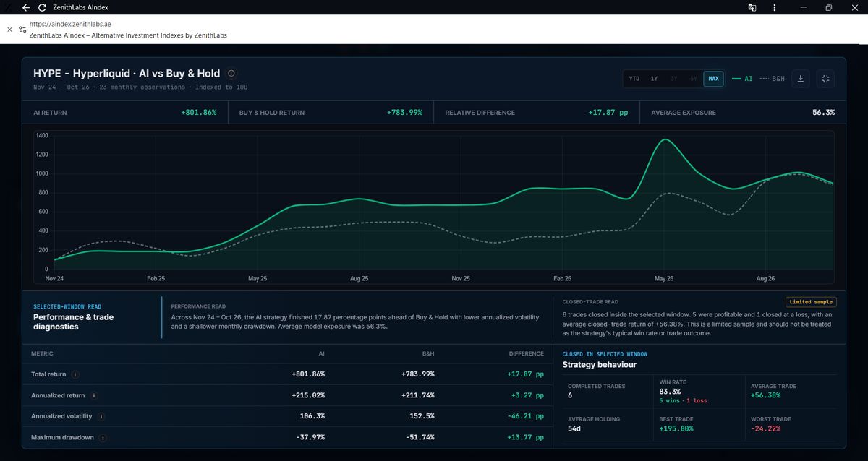Screen dimensions: 868x461
Task: Close the site info popup with the X
Action: click(9, 30)
